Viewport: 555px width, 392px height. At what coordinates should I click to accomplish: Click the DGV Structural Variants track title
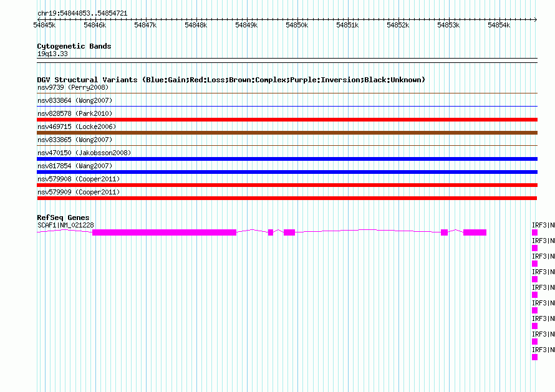coord(231,80)
